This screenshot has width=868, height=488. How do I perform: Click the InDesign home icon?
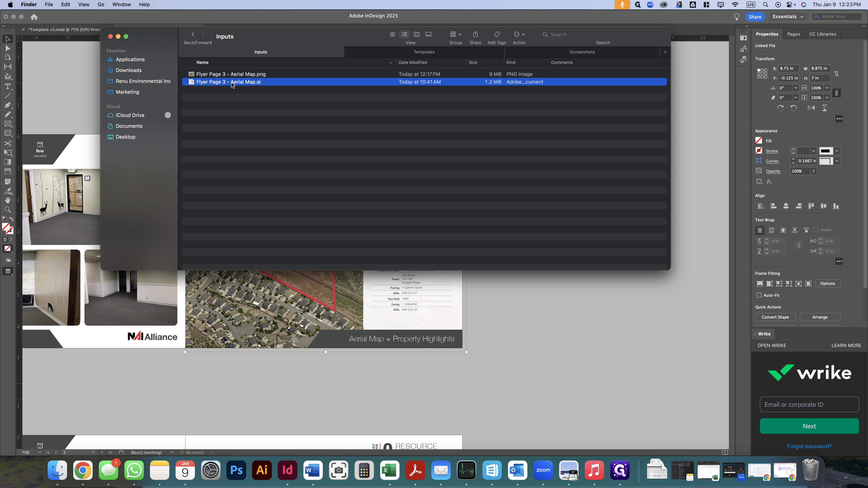tap(34, 17)
